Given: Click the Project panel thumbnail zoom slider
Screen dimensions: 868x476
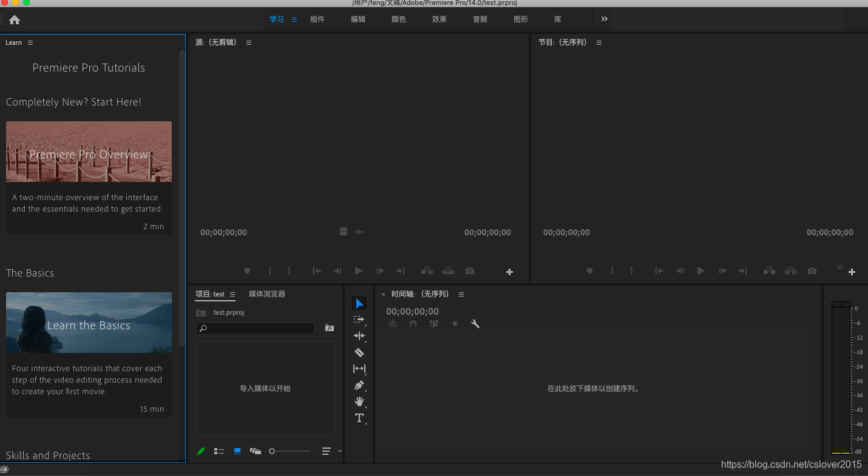Looking at the screenshot, I should (290, 451).
